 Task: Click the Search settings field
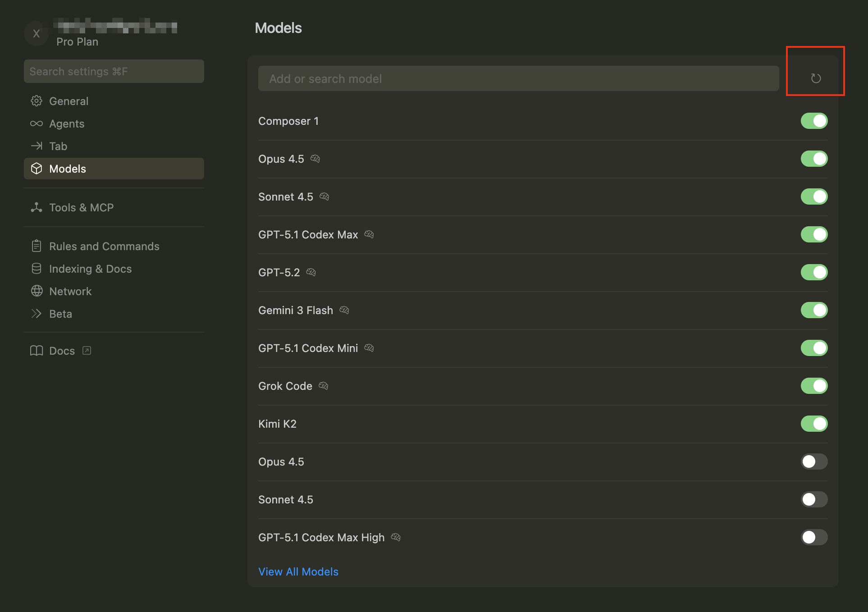tap(114, 71)
